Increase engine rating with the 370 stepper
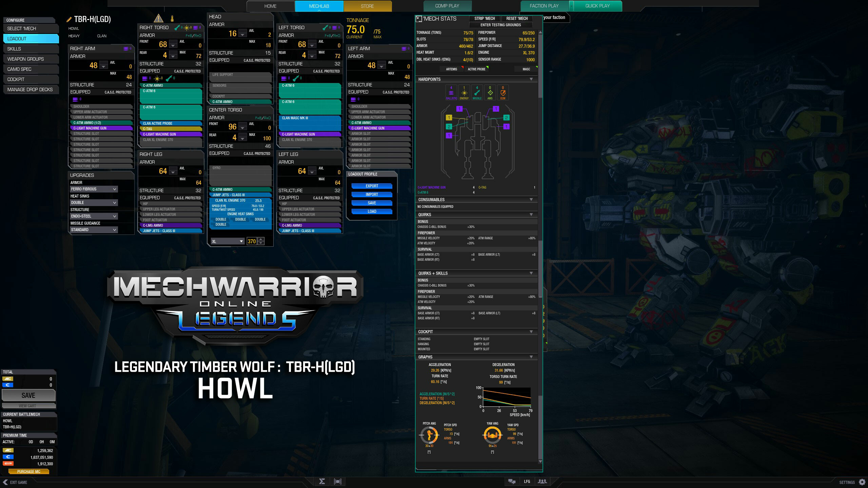Image resolution: width=868 pixels, height=488 pixels. click(260, 240)
